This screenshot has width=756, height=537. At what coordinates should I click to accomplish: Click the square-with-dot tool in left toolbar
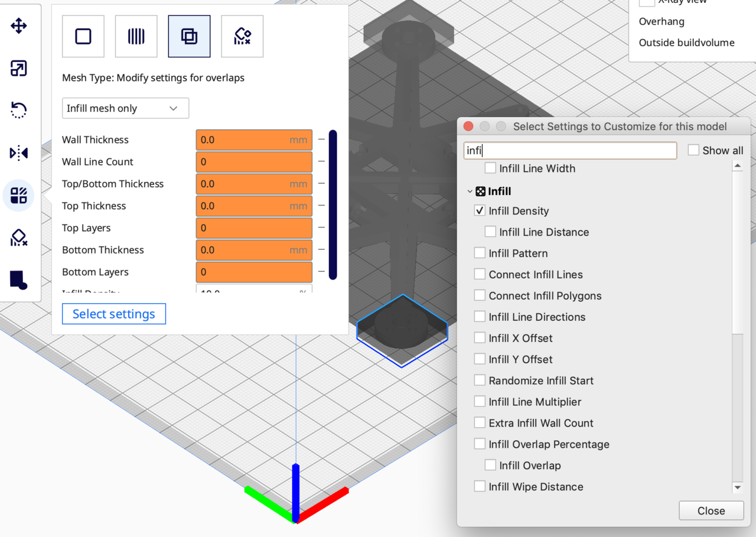pyautogui.click(x=19, y=279)
